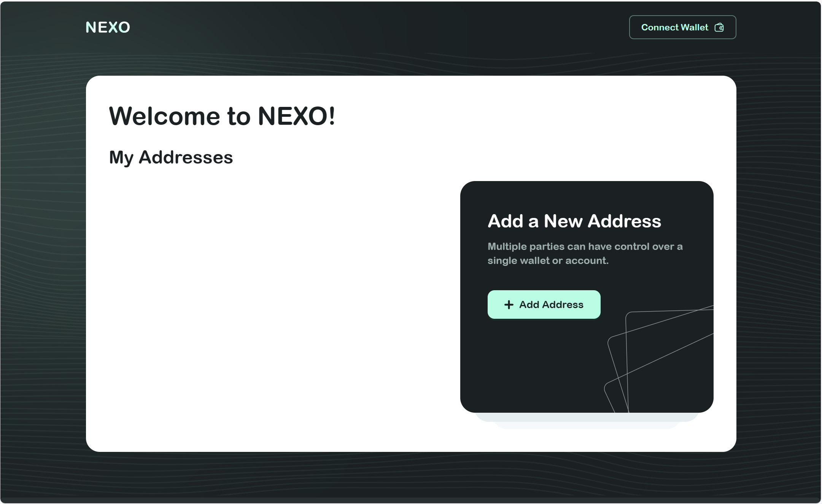Viewport: 822px width, 504px height.
Task: Select the 'My Addresses' section title
Action: (x=171, y=157)
